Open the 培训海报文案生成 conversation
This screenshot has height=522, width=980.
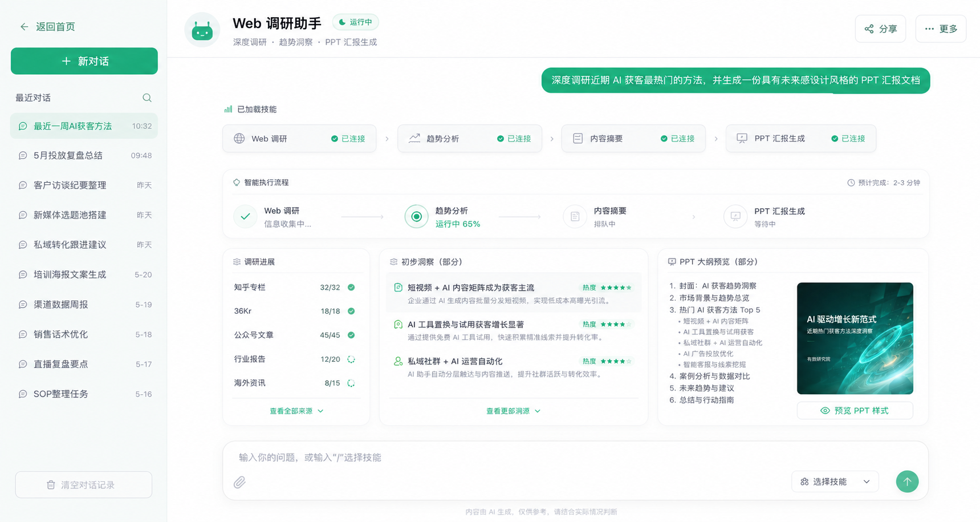point(84,274)
